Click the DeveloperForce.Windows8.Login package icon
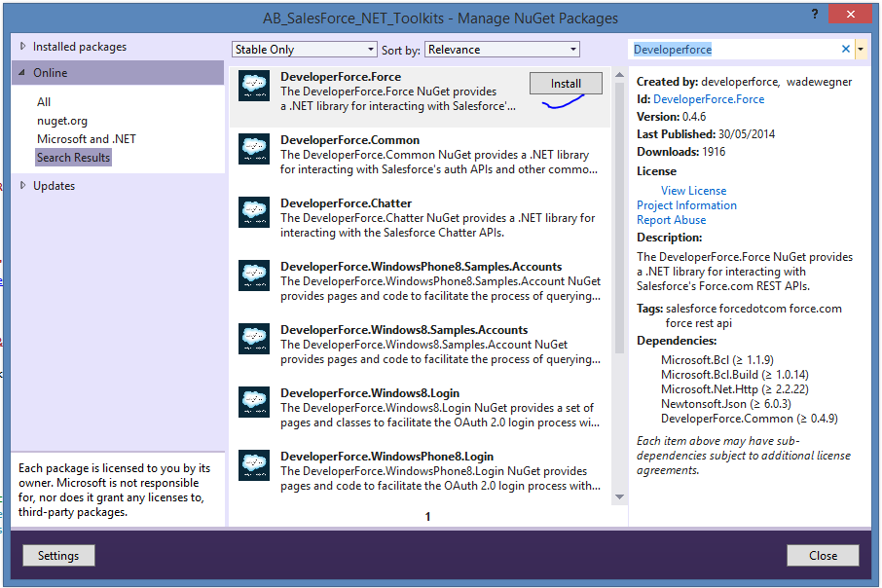882x588 pixels. (x=254, y=402)
